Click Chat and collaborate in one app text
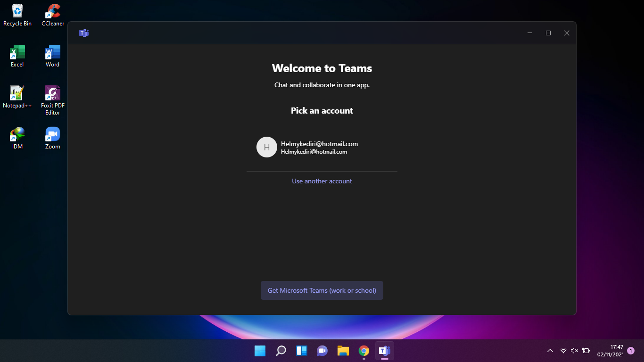This screenshot has height=362, width=644. coord(322,85)
